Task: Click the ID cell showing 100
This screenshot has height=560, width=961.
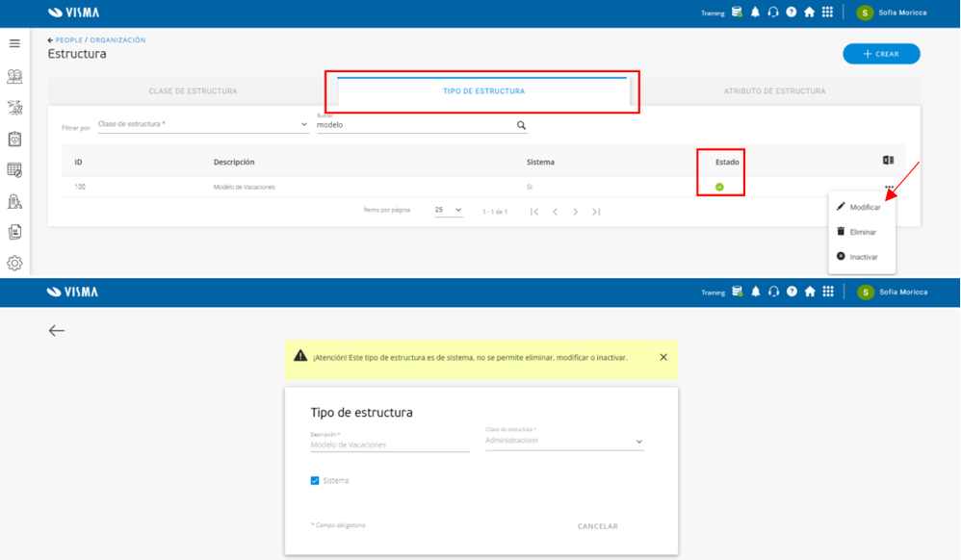Action: (x=80, y=187)
